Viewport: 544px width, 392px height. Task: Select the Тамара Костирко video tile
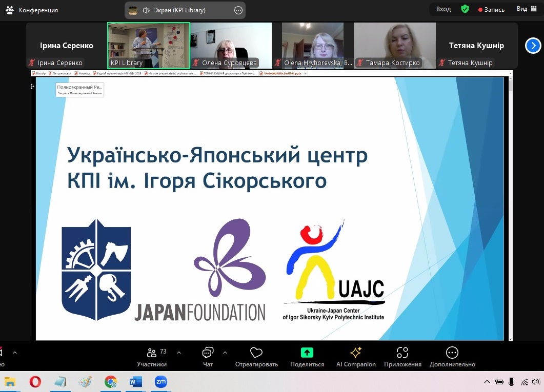[394, 46]
